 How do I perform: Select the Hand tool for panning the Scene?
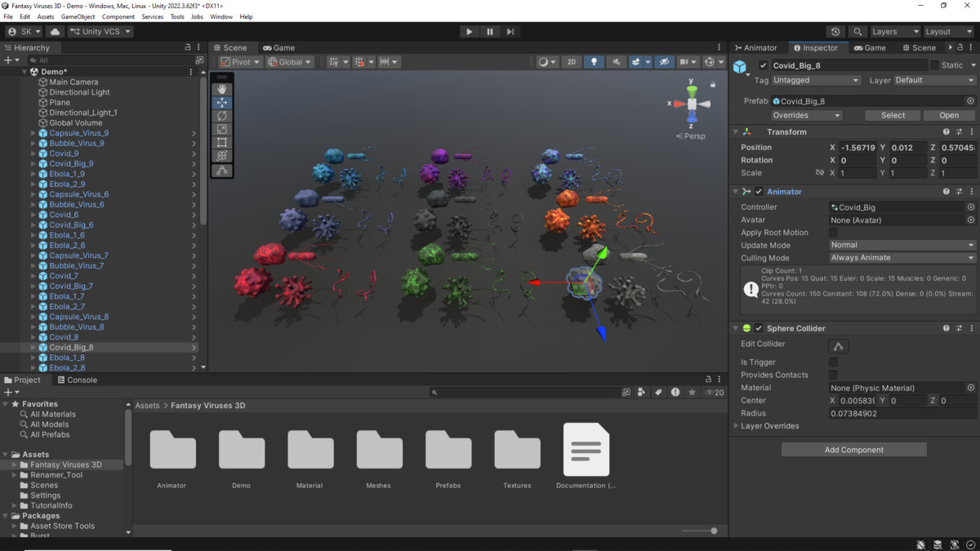click(221, 88)
